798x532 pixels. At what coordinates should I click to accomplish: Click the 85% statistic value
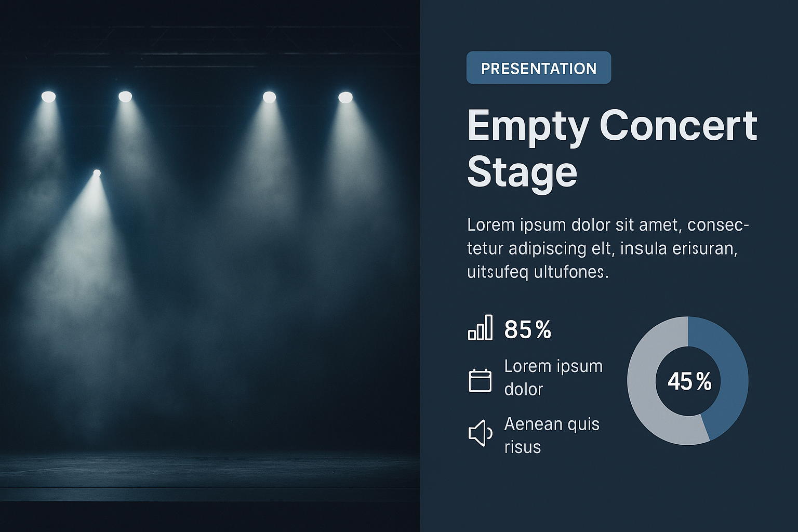[x=527, y=329]
